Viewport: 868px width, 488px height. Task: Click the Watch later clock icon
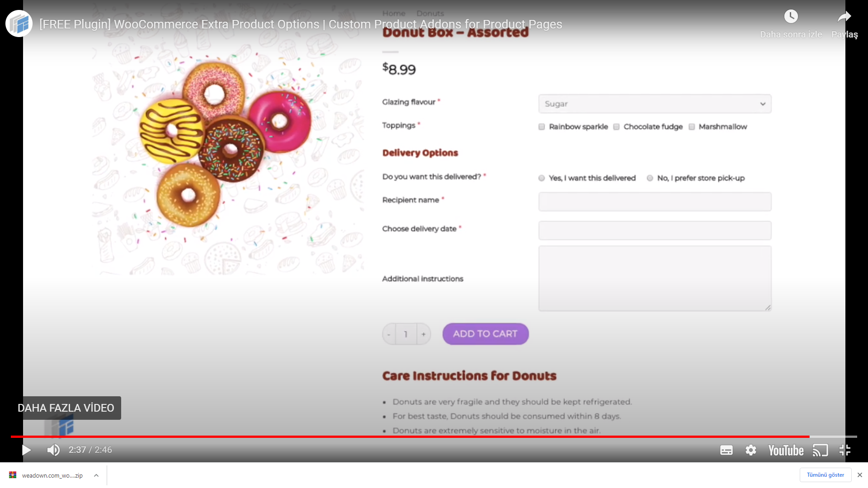click(x=791, y=17)
